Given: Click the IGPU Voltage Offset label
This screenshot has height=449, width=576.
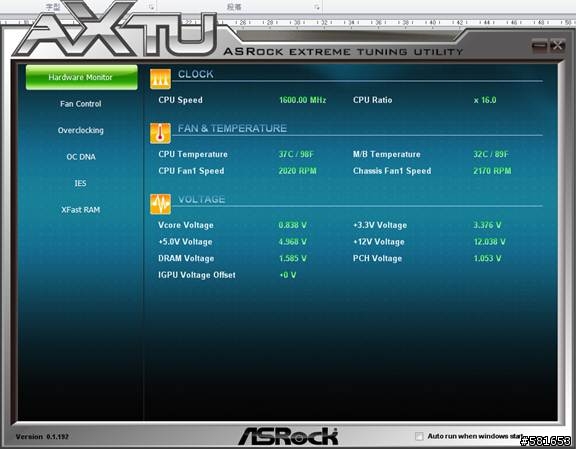Looking at the screenshot, I should click(197, 275).
